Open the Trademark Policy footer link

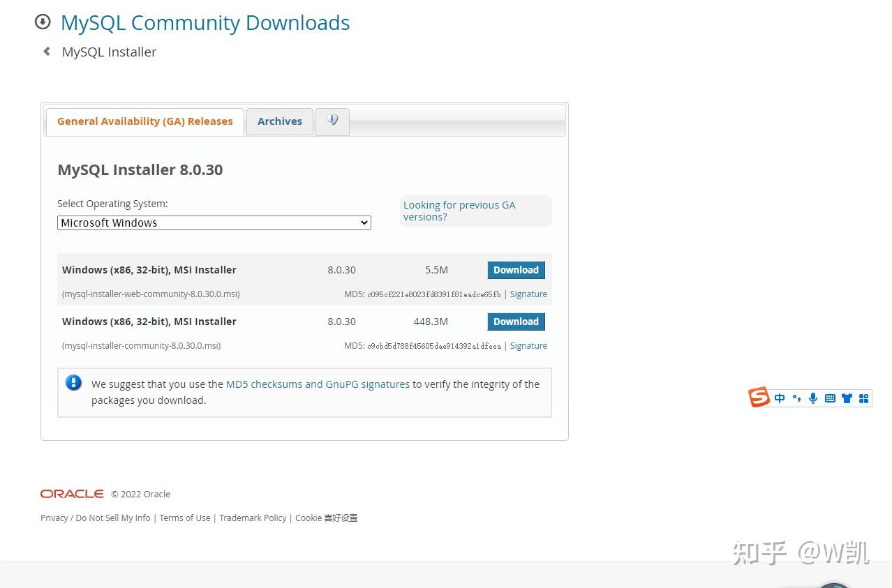(x=253, y=518)
